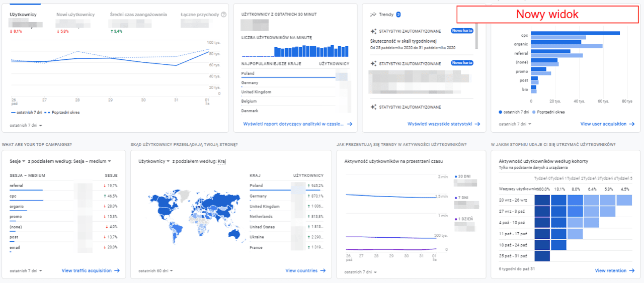Image resolution: width=644 pixels, height=283 pixels.
Task: Click the 27 wrz - 3 paź cohort row label
Action: pos(512,211)
